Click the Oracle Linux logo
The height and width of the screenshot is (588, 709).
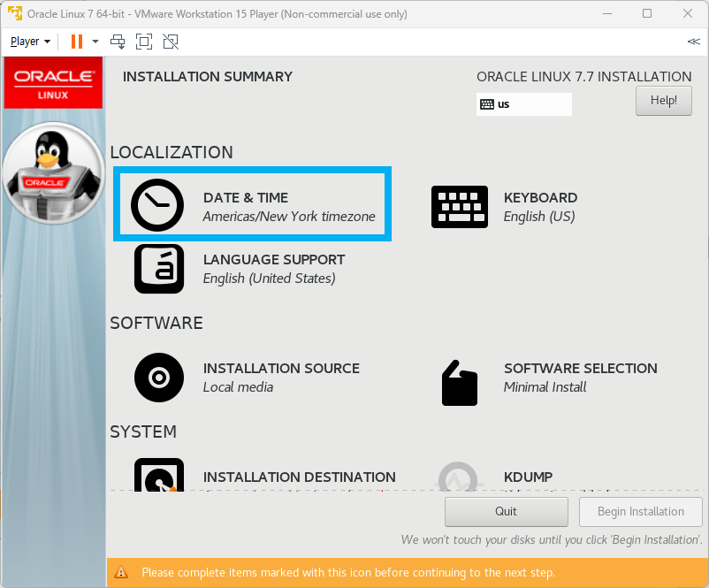[53, 83]
